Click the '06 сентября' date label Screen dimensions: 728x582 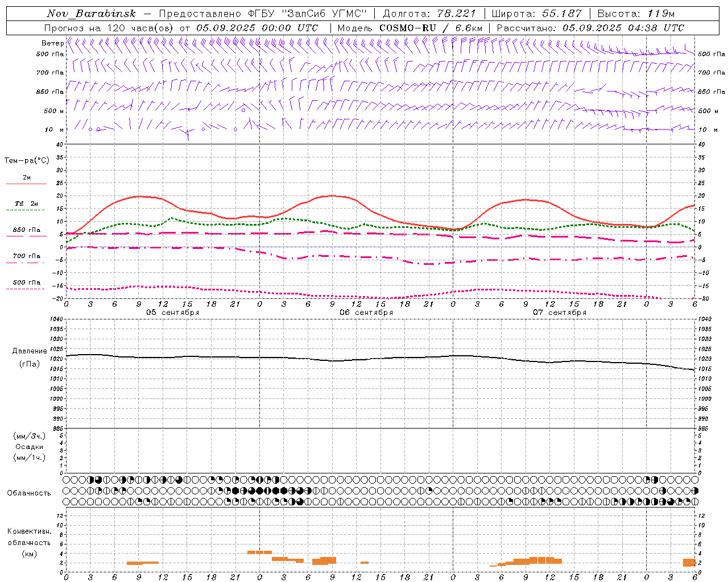(x=366, y=313)
